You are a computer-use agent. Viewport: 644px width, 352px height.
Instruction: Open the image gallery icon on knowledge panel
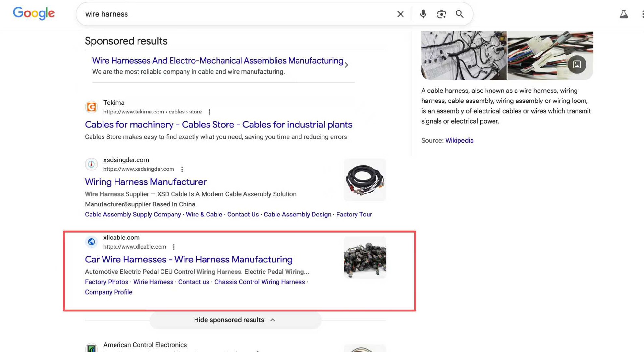point(577,64)
